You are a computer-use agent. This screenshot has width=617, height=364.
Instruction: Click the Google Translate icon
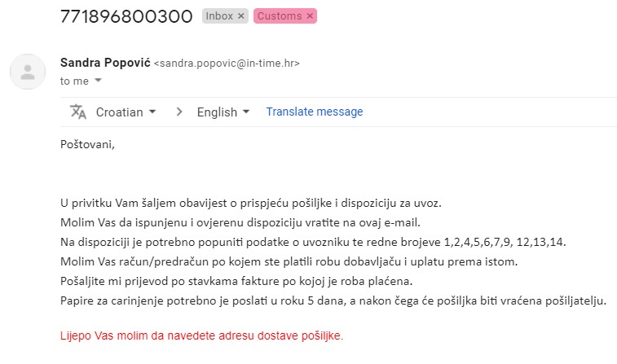77,112
